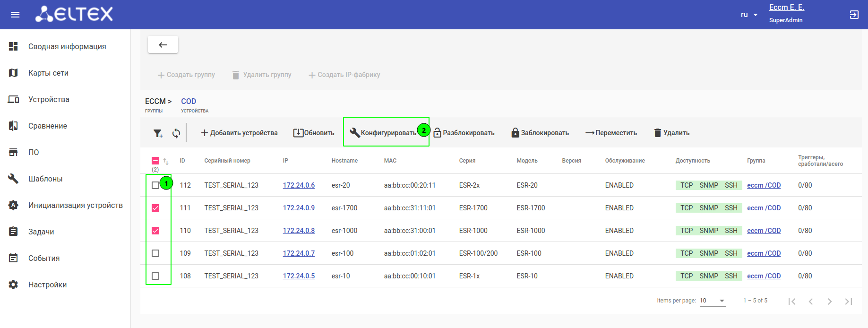
Task: Open the add filter funnel icon
Action: pos(158,133)
